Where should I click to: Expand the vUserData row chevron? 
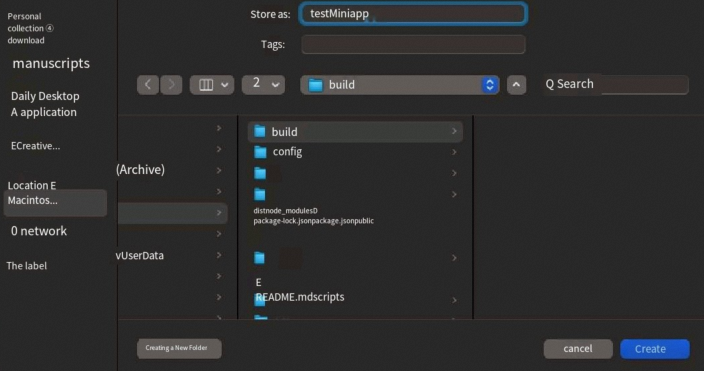[219, 255]
